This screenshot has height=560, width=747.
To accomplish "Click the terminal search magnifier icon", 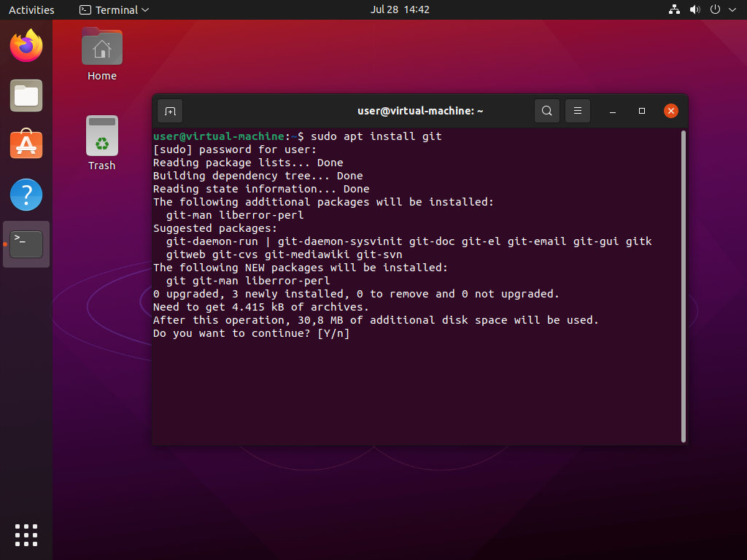I will coord(546,111).
